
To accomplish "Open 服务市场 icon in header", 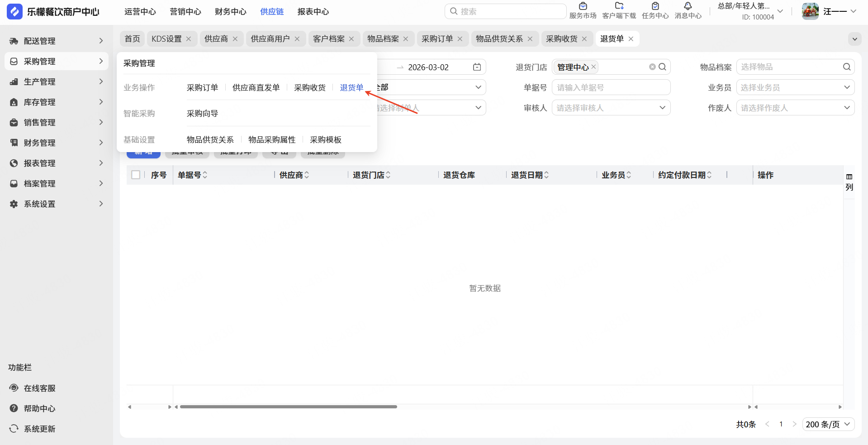I will [583, 6].
